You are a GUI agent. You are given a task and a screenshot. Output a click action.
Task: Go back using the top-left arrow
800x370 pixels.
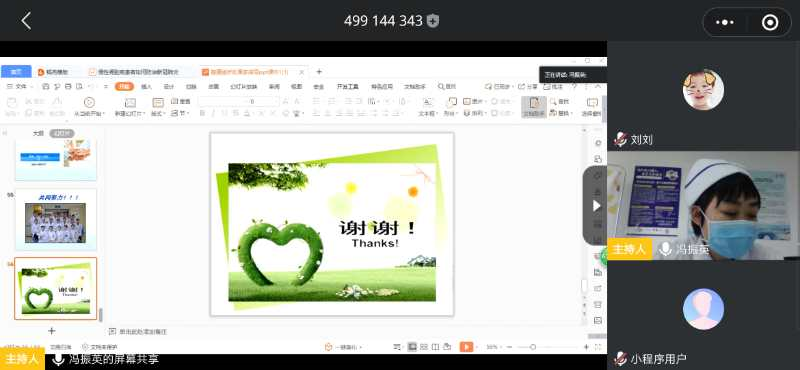pyautogui.click(x=26, y=21)
